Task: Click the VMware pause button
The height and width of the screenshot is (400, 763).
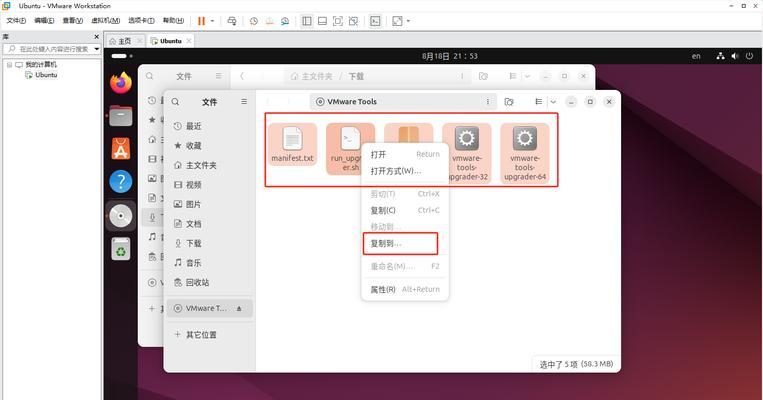Action: point(201,21)
